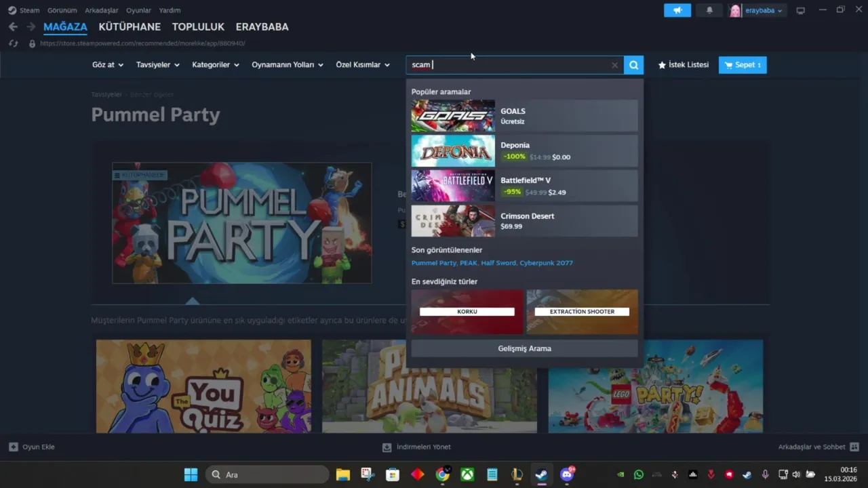This screenshot has height=488, width=868.
Task: Click the Oyun Ekle plus icon
Action: pyautogui.click(x=13, y=447)
